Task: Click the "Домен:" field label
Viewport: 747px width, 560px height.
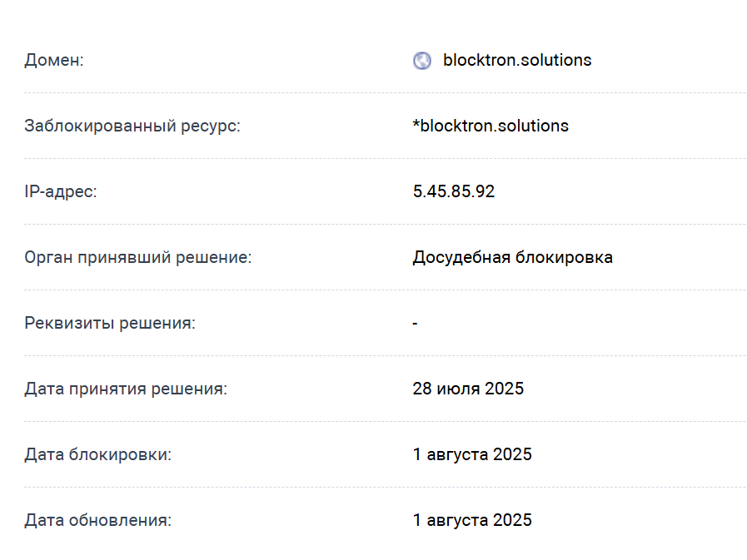Action: (x=54, y=61)
